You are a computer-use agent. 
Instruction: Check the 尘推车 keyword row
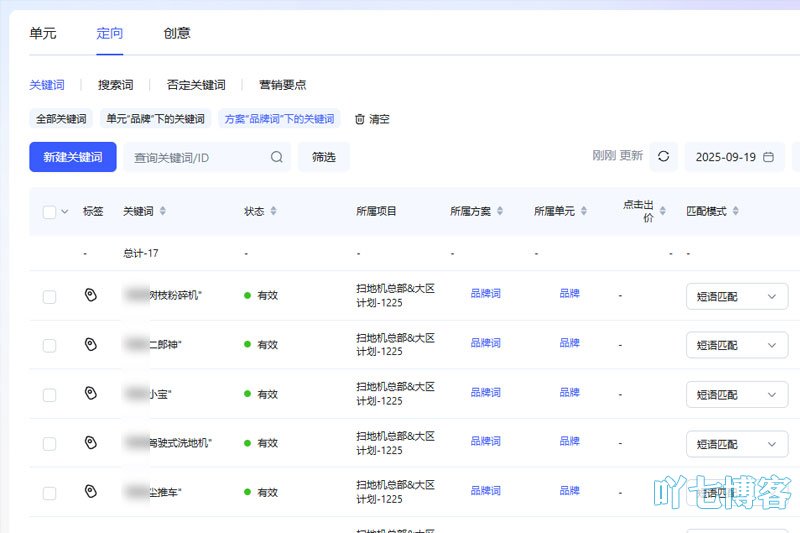pos(49,493)
